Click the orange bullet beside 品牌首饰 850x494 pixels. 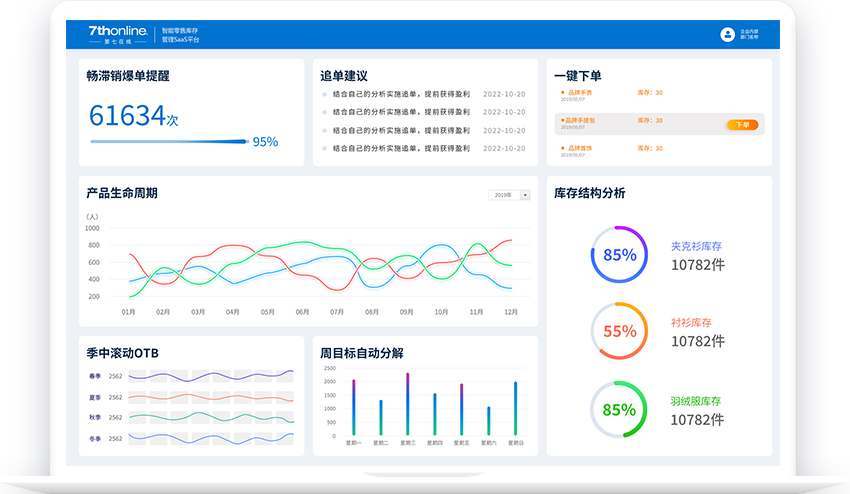[x=563, y=148]
